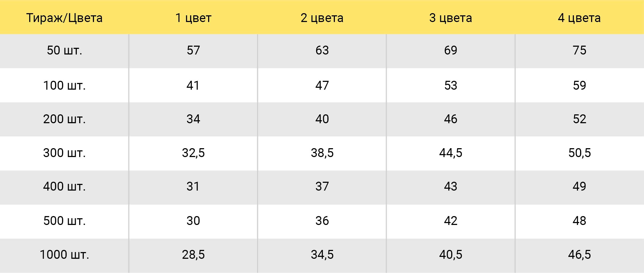Image resolution: width=644 pixels, height=273 pixels.
Task: Click the 100 шт. row label
Action: 64,86
